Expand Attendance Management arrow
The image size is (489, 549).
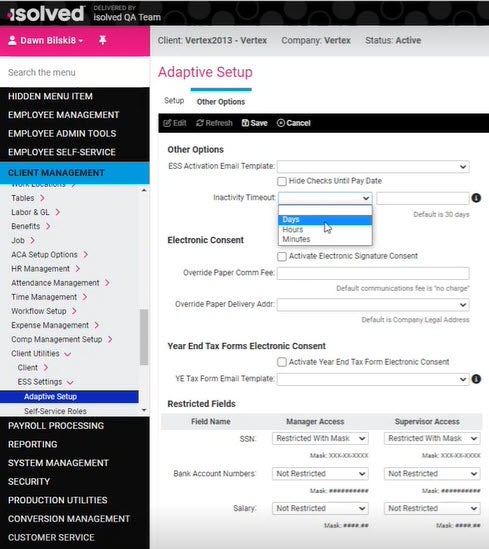coord(107,283)
